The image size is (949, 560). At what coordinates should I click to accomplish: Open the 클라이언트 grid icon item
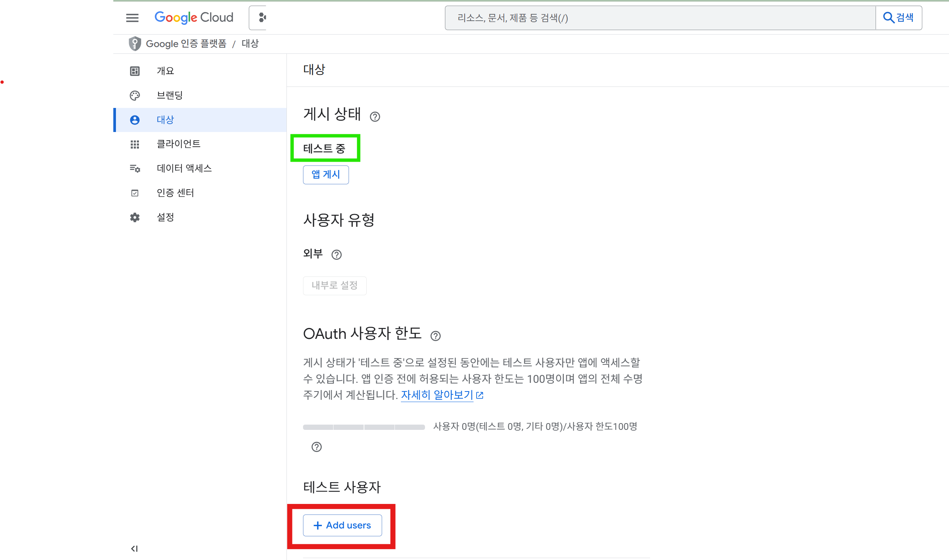pyautogui.click(x=135, y=144)
